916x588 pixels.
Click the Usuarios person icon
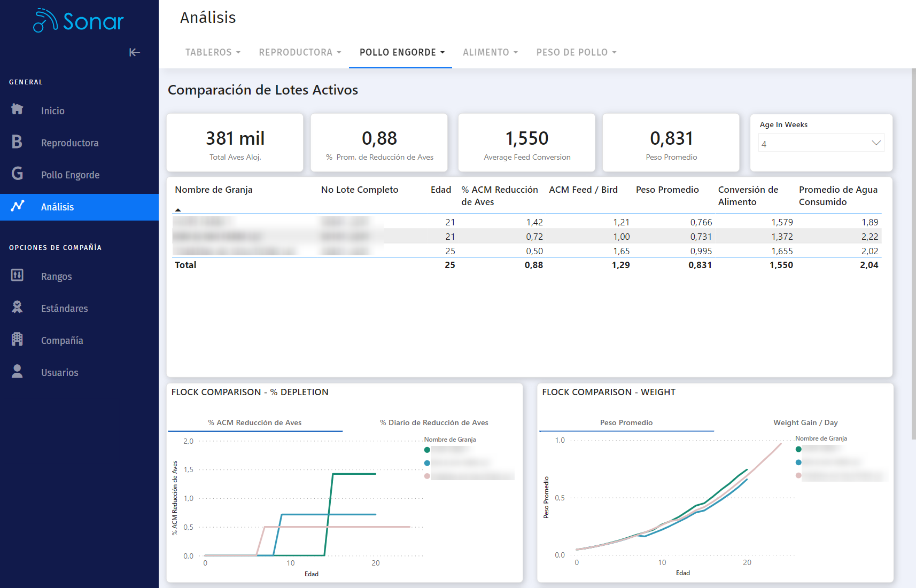pos(17,371)
